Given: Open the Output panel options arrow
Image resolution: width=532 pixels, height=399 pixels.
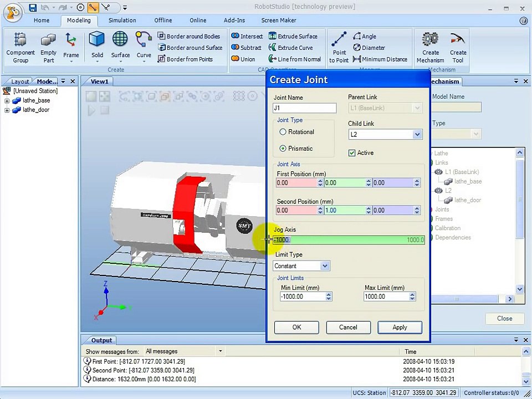Looking at the screenshot, I should pos(516,340).
